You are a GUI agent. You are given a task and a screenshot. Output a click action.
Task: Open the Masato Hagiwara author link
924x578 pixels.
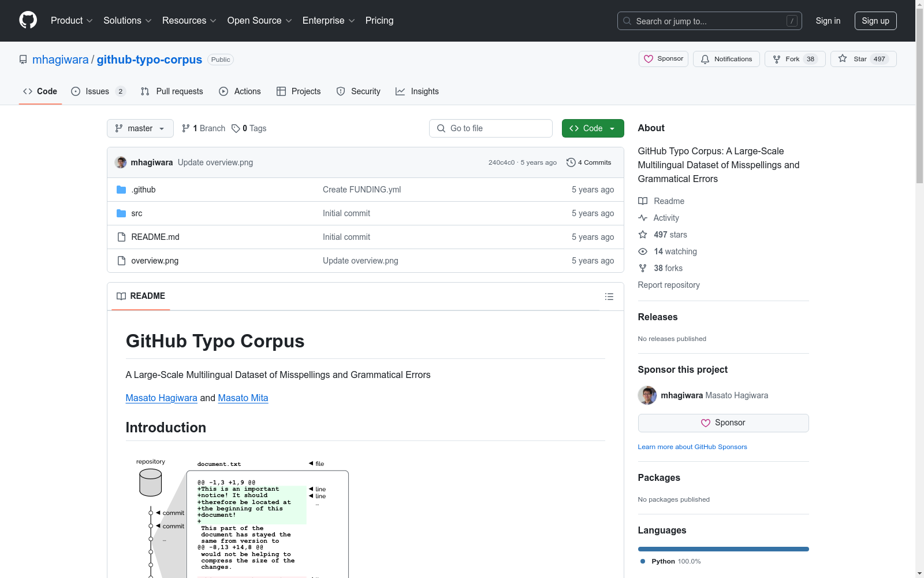[162, 398]
